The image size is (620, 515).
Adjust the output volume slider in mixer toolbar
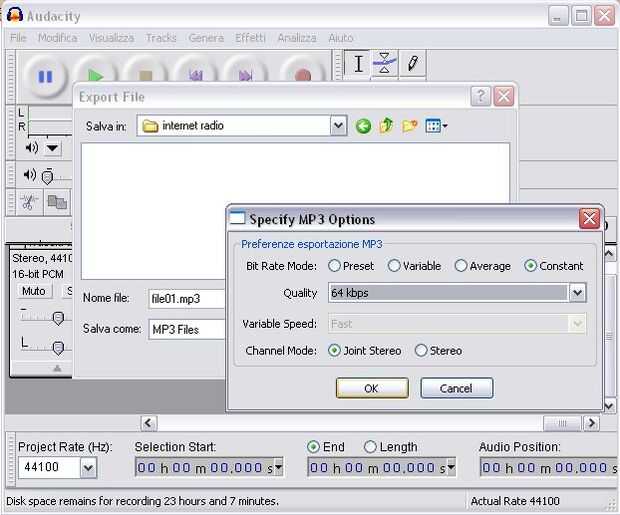(x=47, y=176)
